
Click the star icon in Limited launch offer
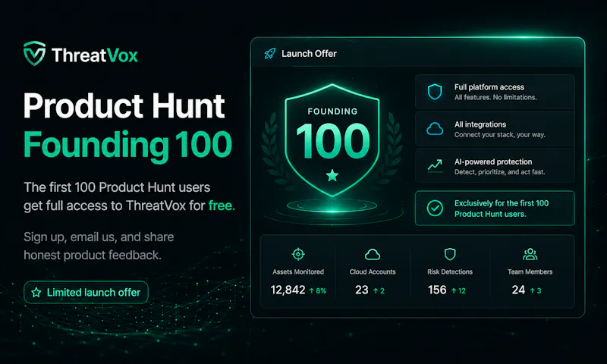[x=36, y=293]
